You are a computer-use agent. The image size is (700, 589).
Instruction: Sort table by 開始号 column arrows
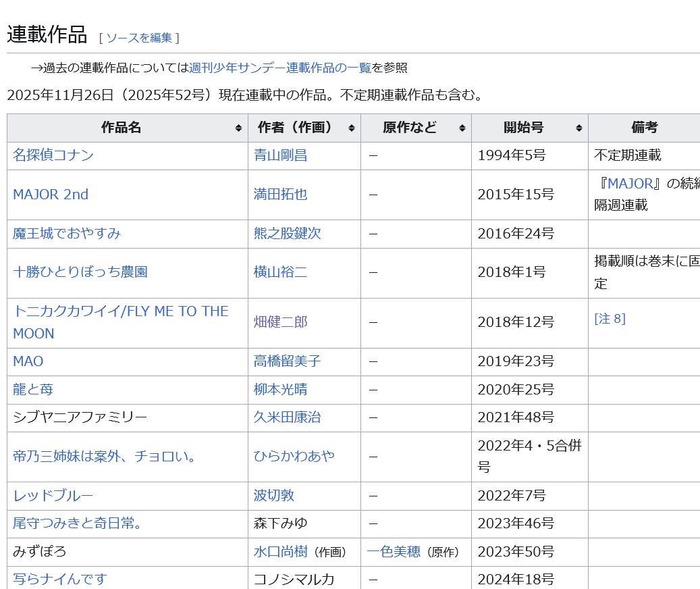(x=578, y=128)
